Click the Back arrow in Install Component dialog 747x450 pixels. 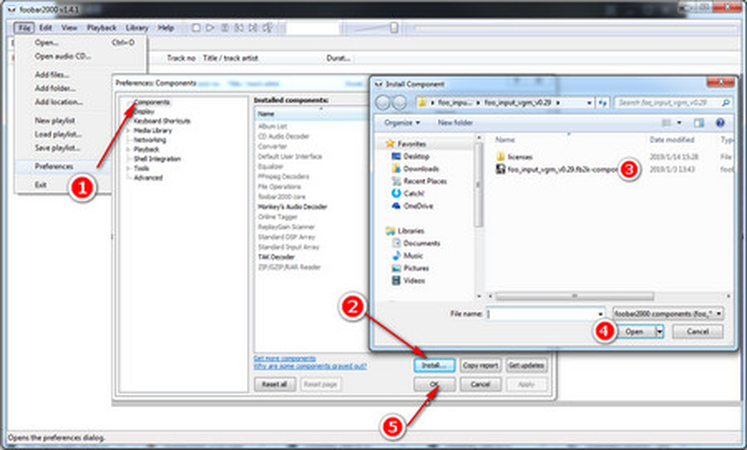click(x=383, y=102)
